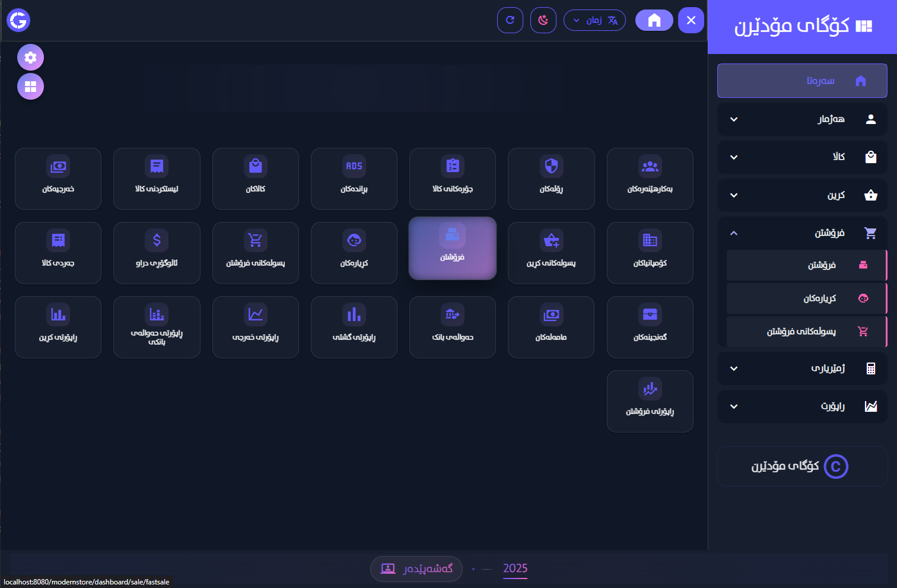
Task: Open the Users (بەکارهێنەرەکان) tile
Action: (650, 178)
